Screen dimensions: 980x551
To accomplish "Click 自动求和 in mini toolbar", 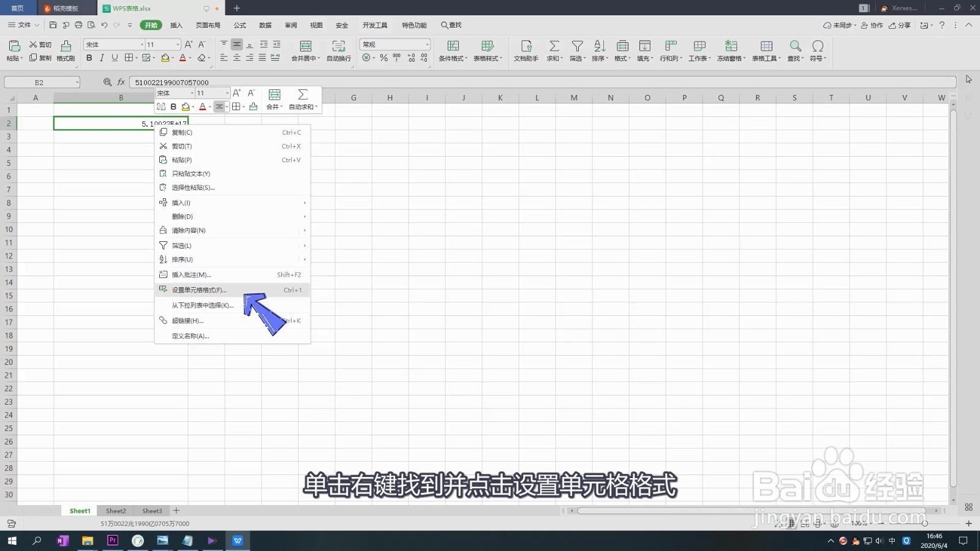I will pyautogui.click(x=303, y=99).
